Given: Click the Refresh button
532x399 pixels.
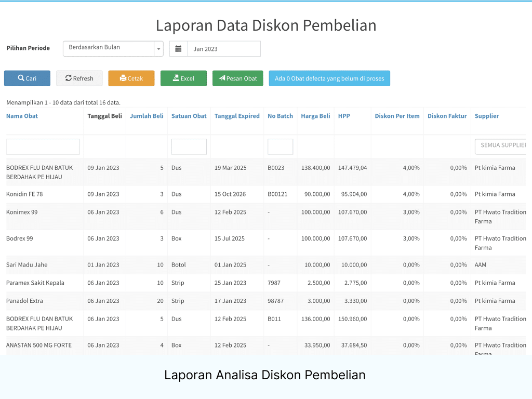Looking at the screenshot, I should pos(79,78).
